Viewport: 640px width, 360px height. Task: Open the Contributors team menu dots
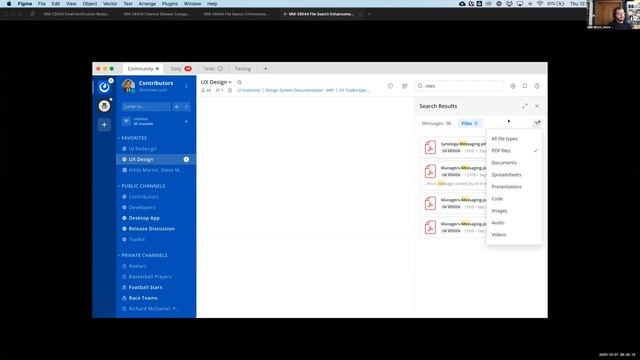187,86
